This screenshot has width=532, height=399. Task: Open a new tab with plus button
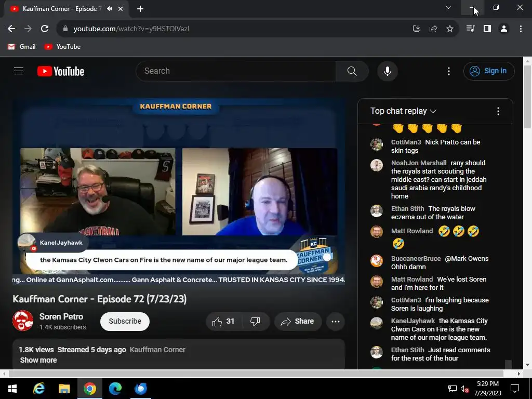pos(140,9)
